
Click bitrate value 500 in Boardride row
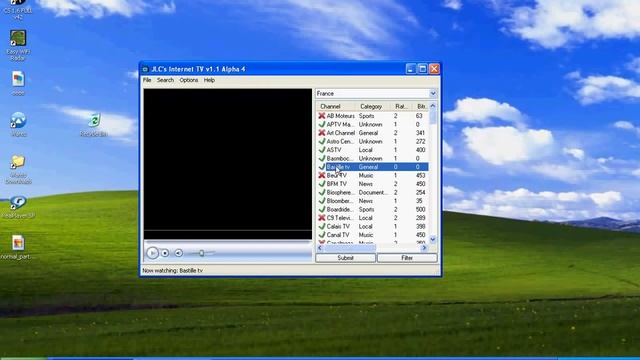(x=420, y=209)
